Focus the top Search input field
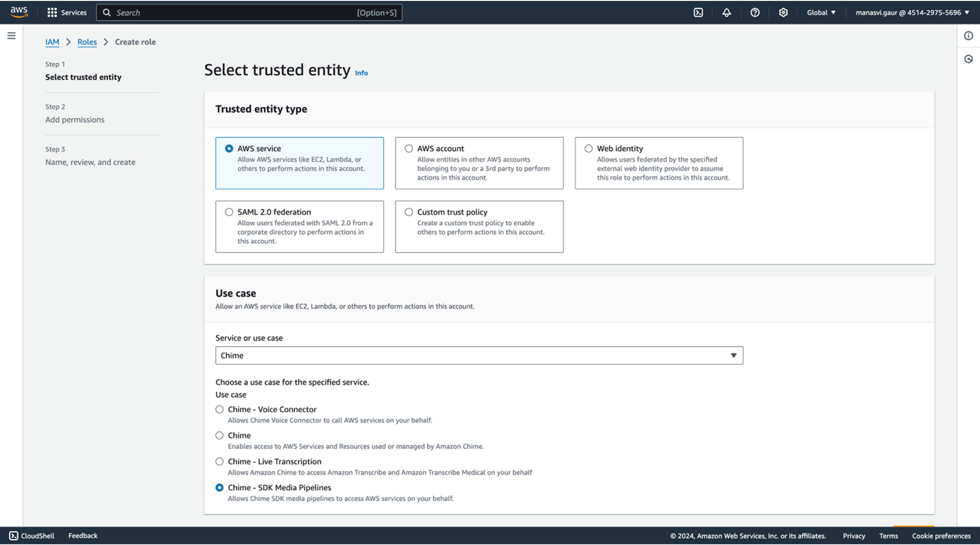Screen dimensions: 980x545 coord(249,13)
